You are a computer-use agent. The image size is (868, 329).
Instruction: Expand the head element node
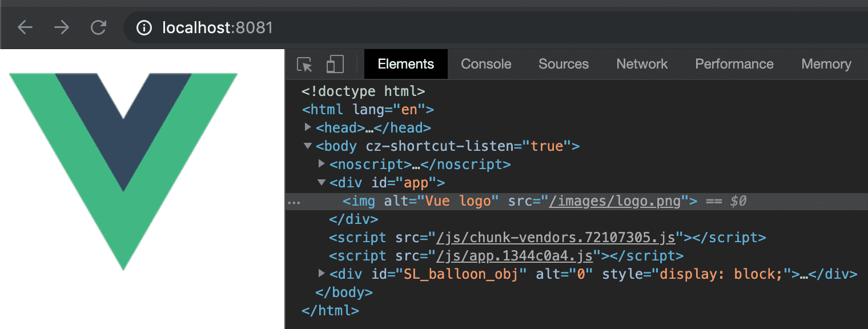point(308,127)
